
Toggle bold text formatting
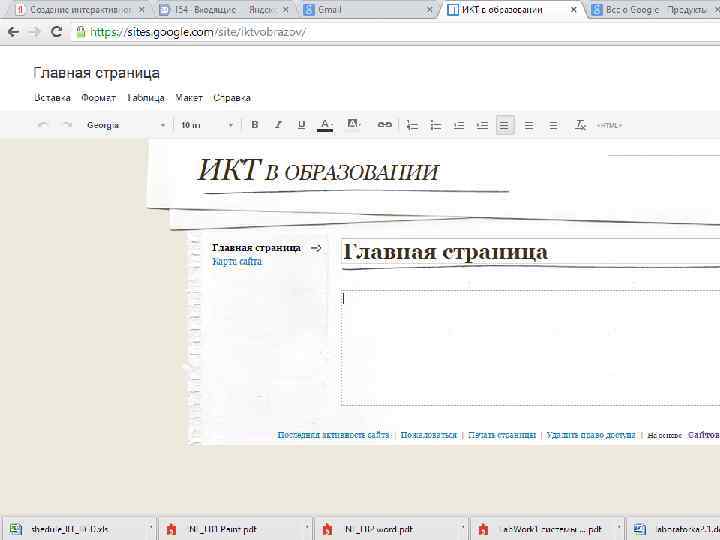pos(255,125)
